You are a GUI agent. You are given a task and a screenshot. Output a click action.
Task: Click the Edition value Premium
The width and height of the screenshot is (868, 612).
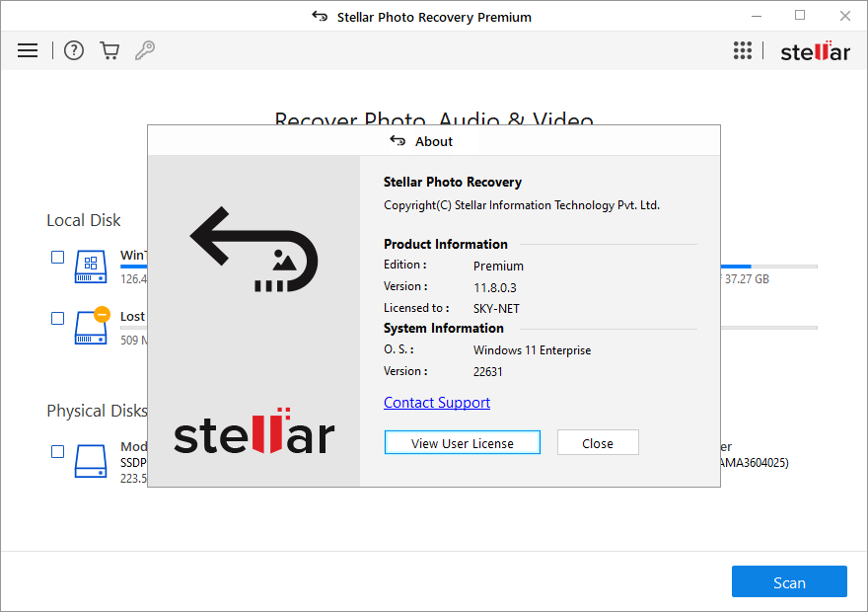pos(498,267)
